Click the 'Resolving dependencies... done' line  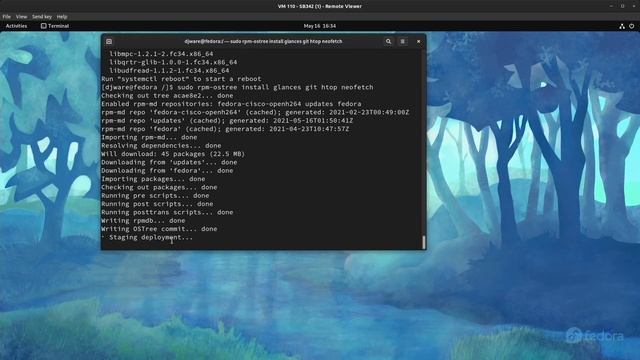click(x=161, y=146)
